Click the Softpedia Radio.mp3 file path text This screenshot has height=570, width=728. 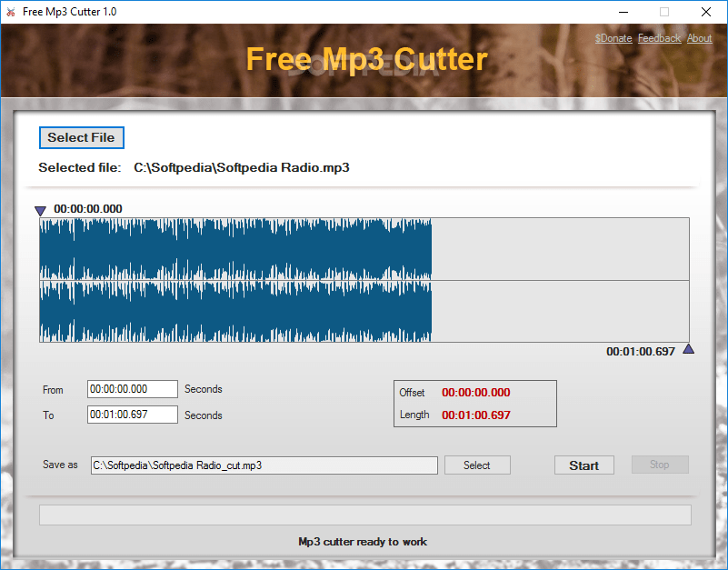(240, 167)
